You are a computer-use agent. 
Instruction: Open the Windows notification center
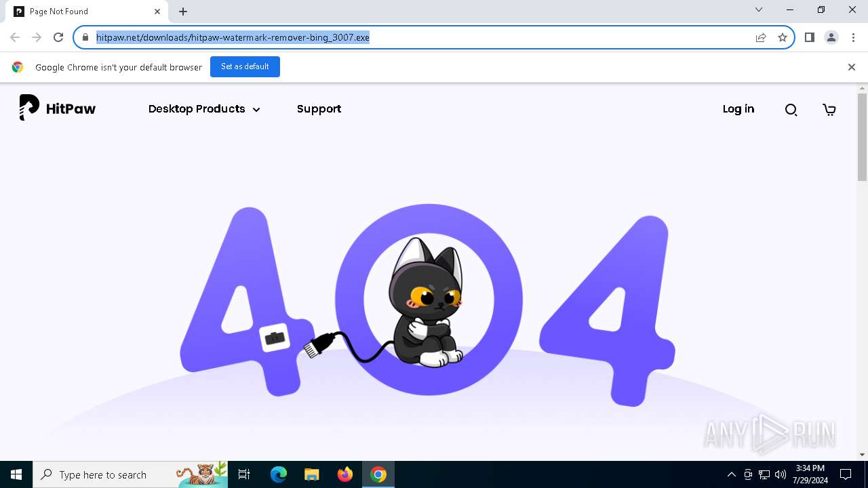(x=846, y=474)
